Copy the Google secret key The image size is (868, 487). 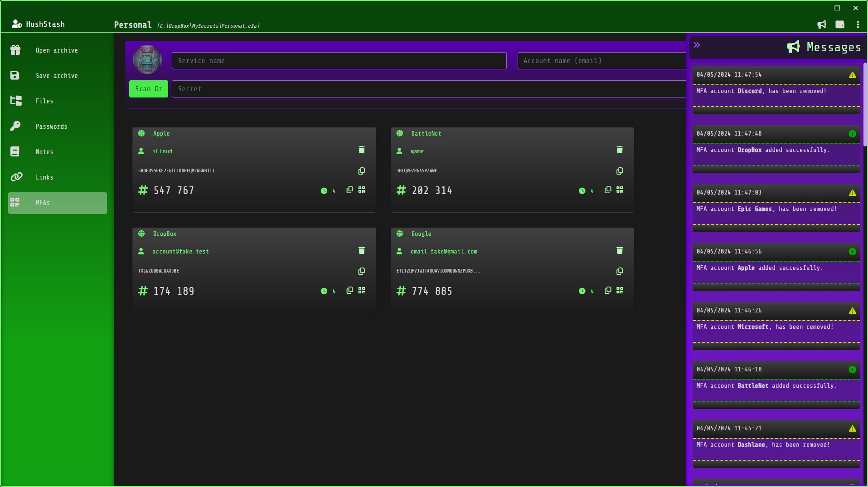pyautogui.click(x=620, y=271)
